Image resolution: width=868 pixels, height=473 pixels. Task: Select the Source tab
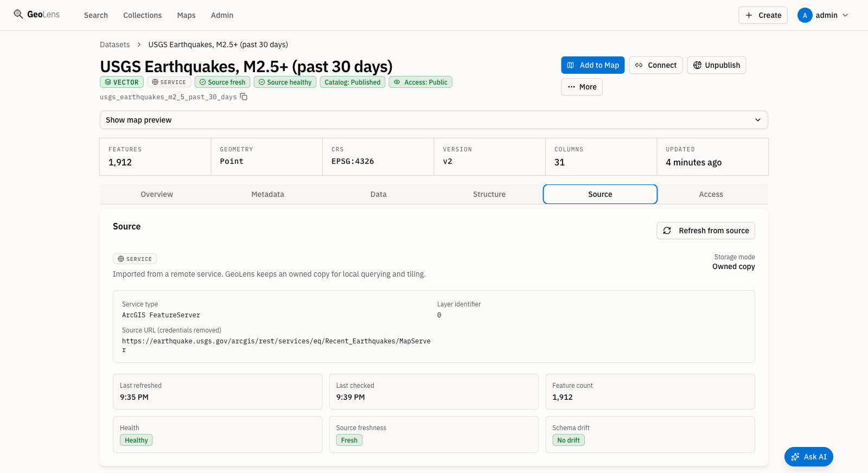click(x=600, y=194)
